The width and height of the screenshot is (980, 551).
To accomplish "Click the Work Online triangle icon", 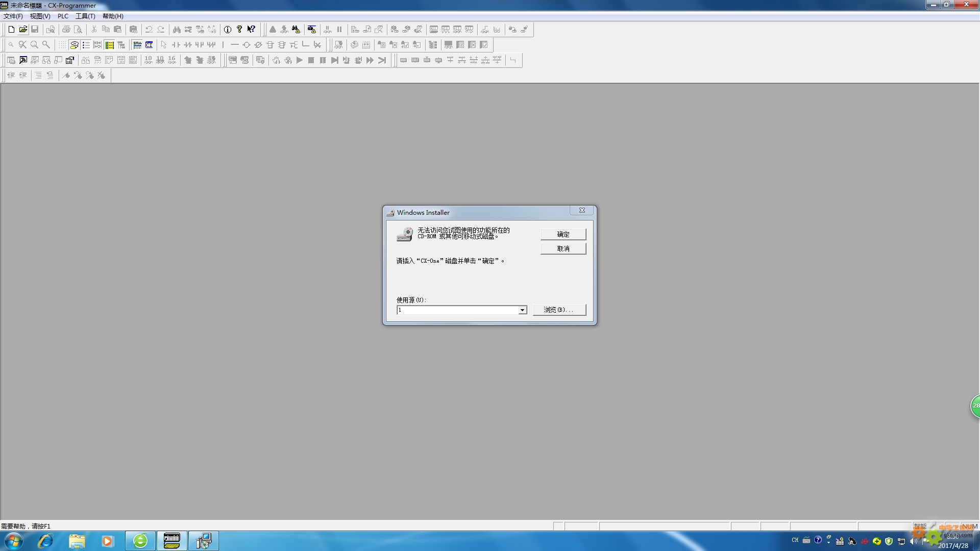I will (273, 30).
